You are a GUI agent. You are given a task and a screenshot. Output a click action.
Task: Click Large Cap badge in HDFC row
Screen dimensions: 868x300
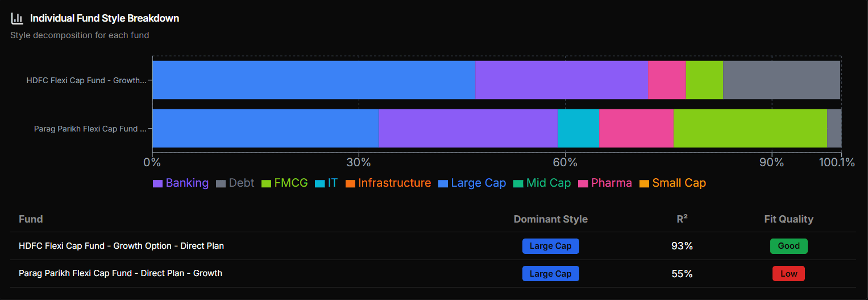pyautogui.click(x=550, y=246)
